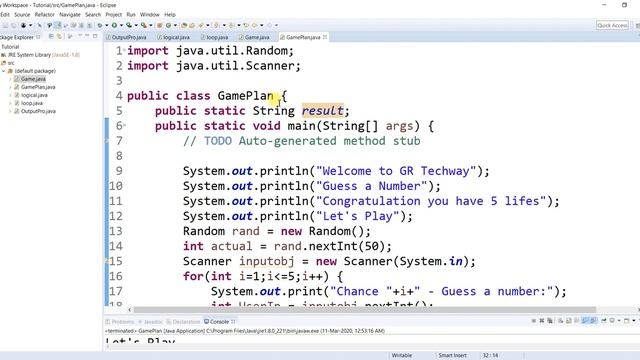This screenshot has height=360, width=640.
Task: Select JRE System Library in Package Explorer
Action: tap(41, 55)
